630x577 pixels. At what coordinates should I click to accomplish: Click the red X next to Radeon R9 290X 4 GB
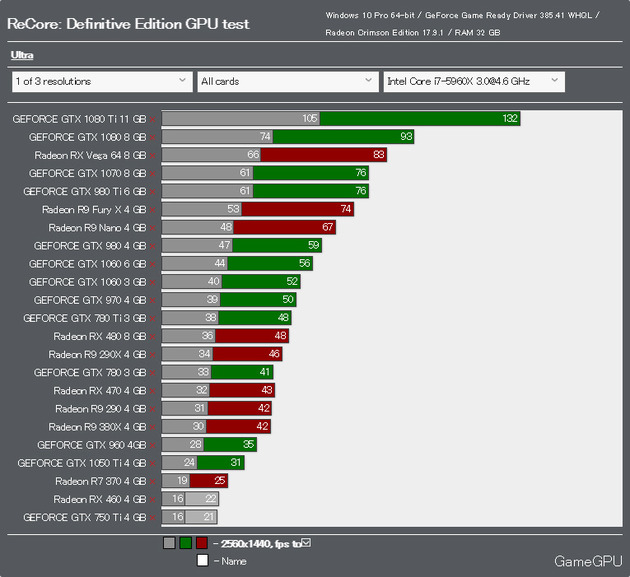[153, 354]
